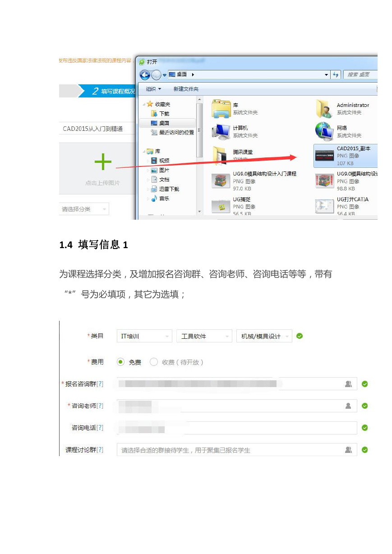
Task: Select the 收费(待开放) radio button
Action: [x=154, y=362]
